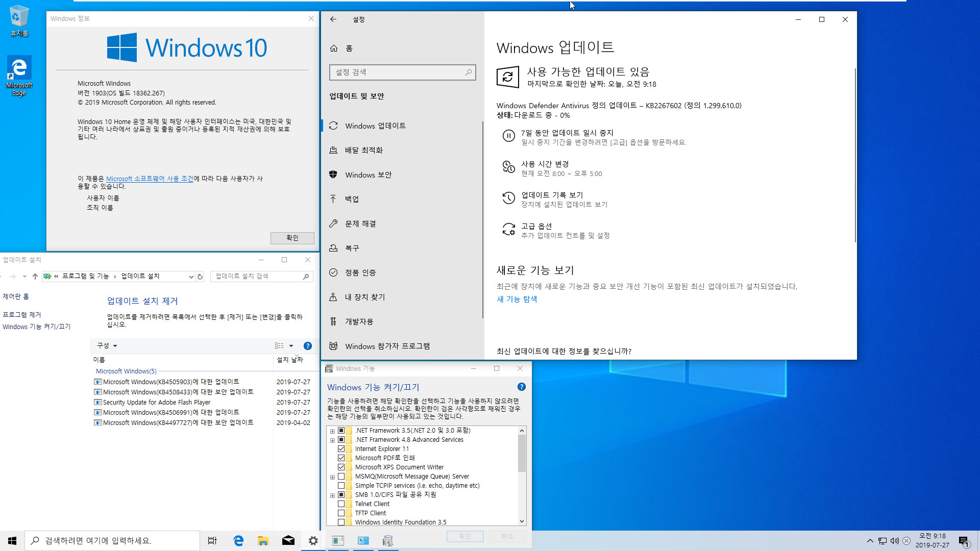
Task: Open Recycle Bin desktop icon
Action: [19, 20]
